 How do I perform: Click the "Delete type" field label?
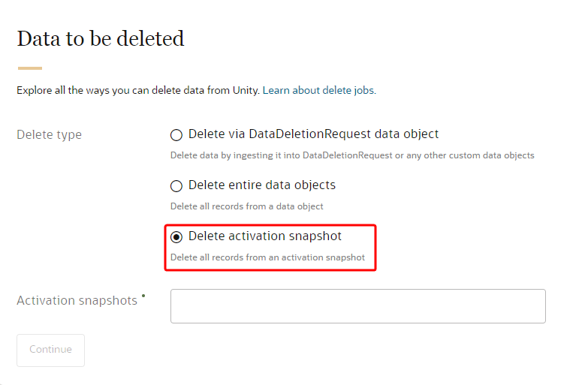[x=49, y=135]
